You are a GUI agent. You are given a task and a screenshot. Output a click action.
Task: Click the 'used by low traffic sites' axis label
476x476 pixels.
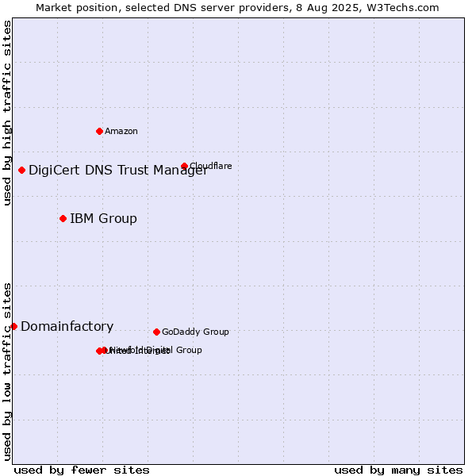coord(6,372)
